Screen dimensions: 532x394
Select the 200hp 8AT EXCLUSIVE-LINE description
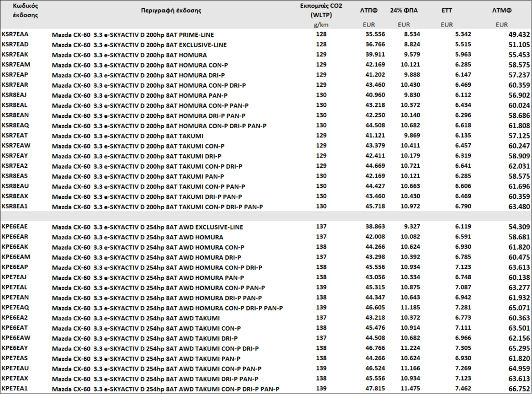(x=139, y=45)
